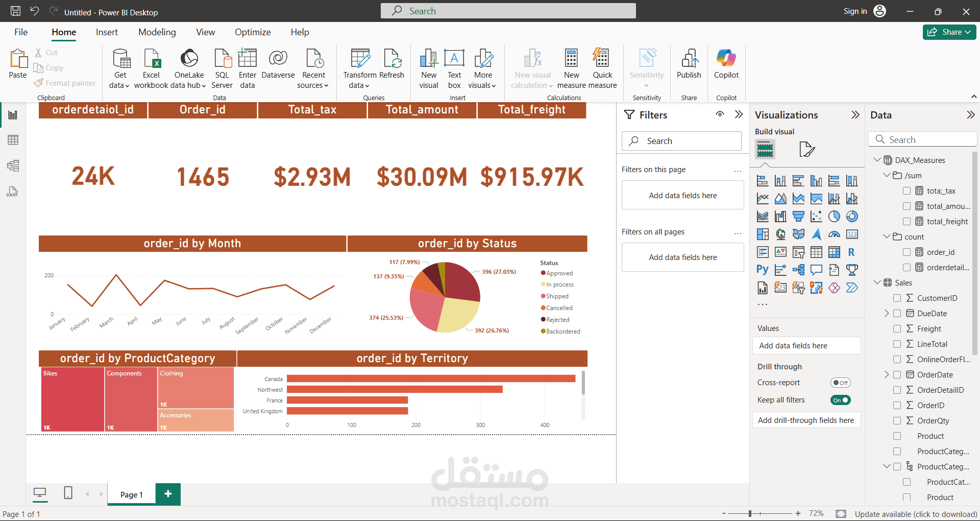
Task: Refresh the data queries
Action: [x=392, y=64]
